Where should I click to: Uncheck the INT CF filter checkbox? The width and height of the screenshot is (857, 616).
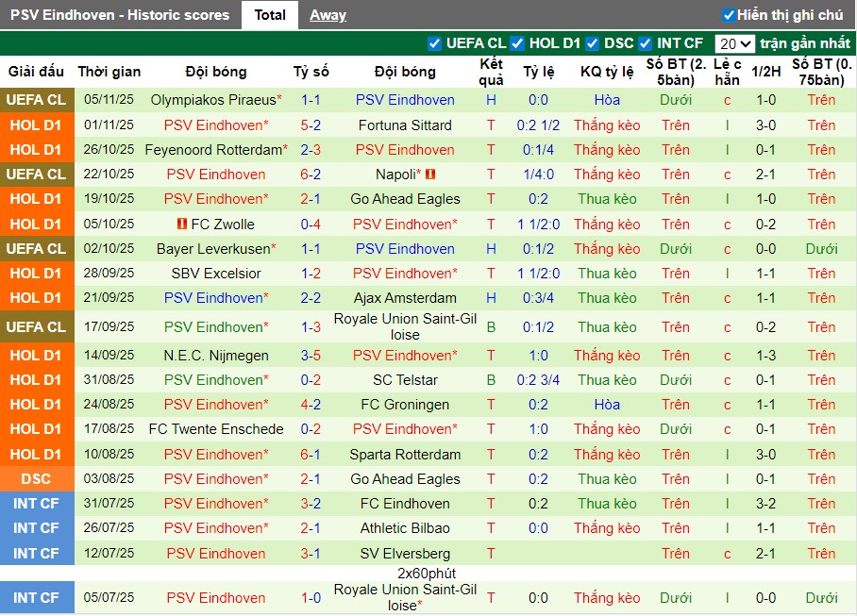click(x=645, y=43)
